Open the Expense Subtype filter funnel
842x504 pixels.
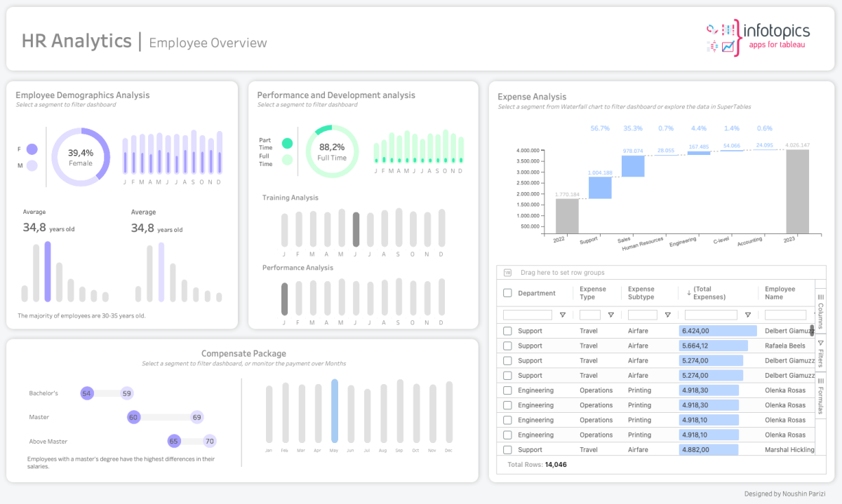coord(668,314)
